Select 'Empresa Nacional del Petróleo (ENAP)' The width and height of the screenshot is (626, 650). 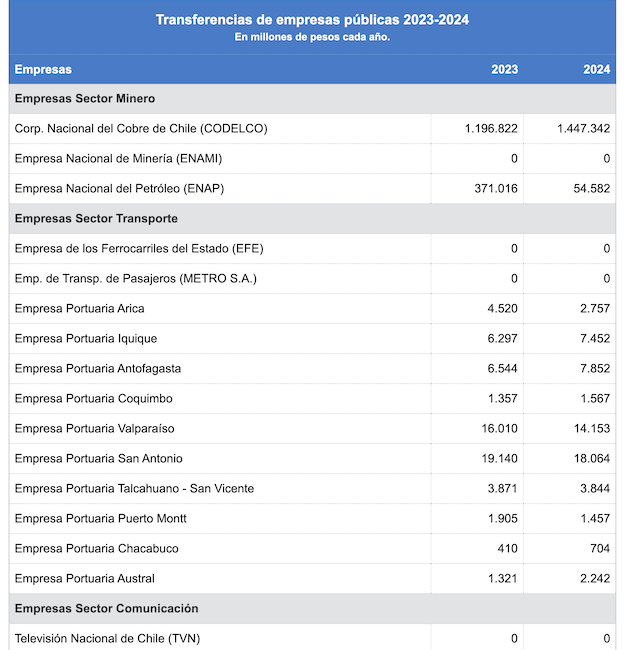119,189
